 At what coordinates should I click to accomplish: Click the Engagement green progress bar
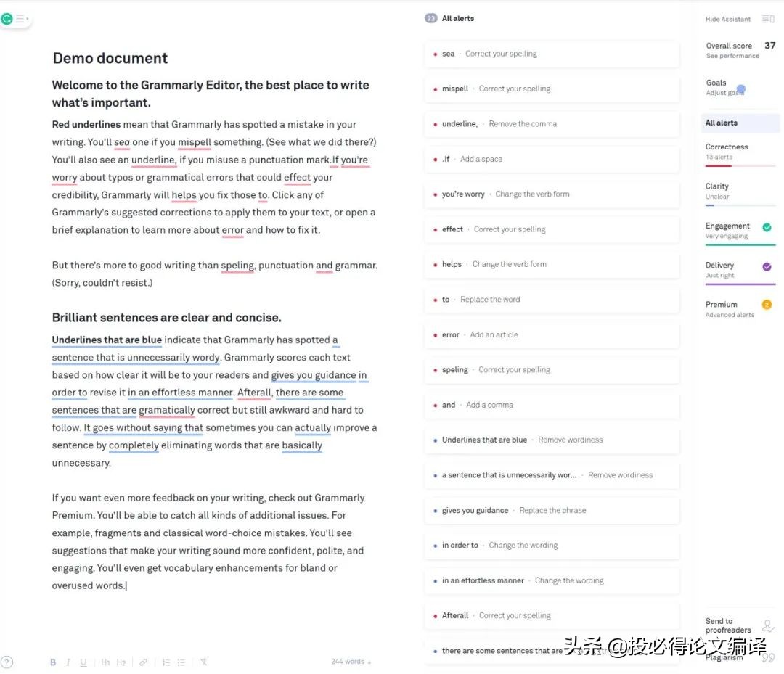tap(740, 244)
